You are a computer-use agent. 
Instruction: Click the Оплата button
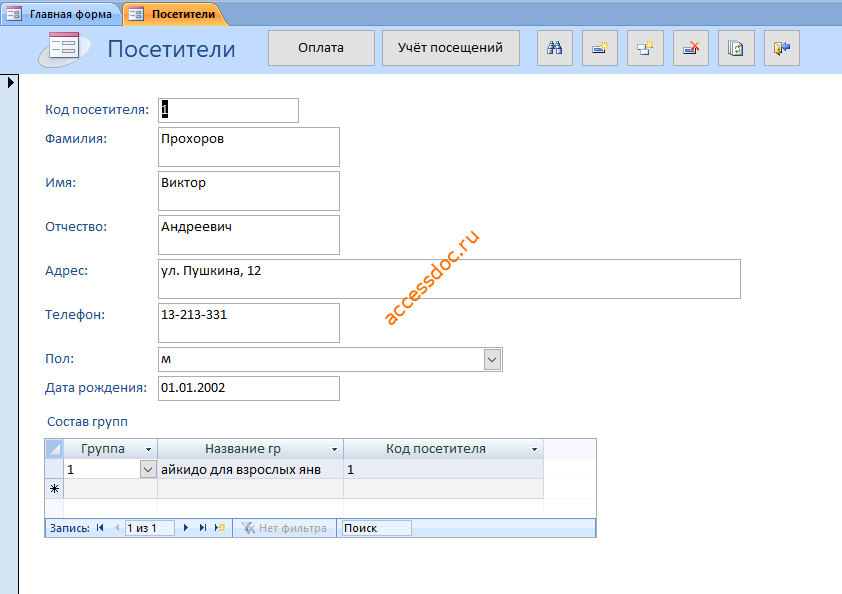click(x=321, y=48)
